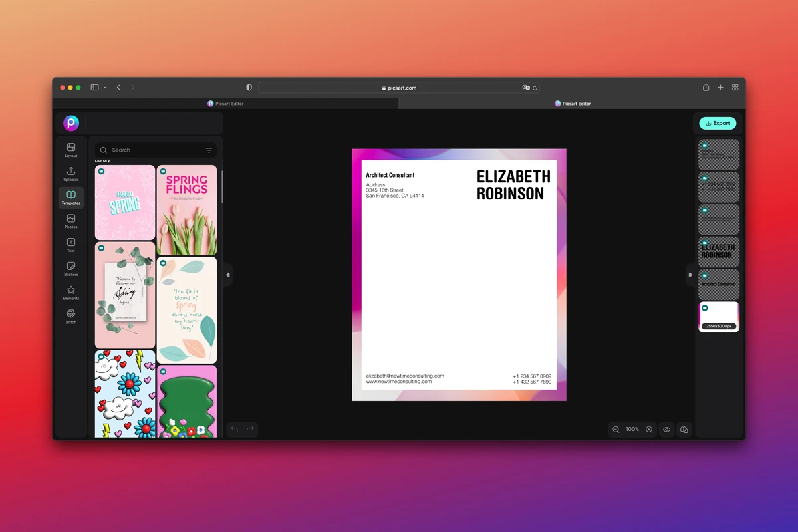The width and height of the screenshot is (798, 532).
Task: Click the Export button
Action: [x=718, y=123]
